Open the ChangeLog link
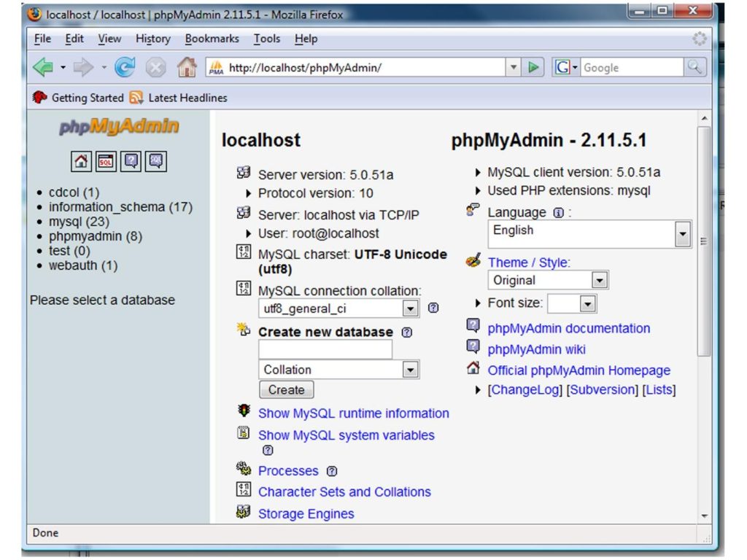The image size is (747, 560). 525,390
